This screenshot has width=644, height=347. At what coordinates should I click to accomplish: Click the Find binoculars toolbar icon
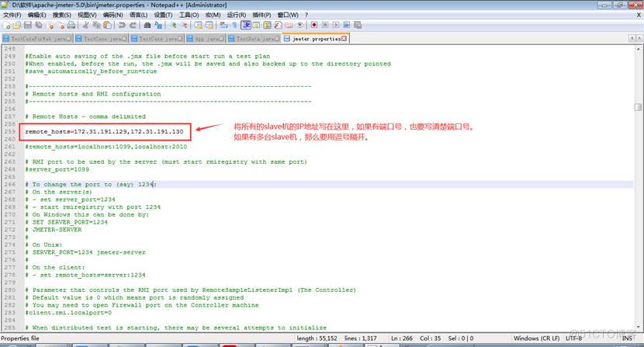(147, 25)
